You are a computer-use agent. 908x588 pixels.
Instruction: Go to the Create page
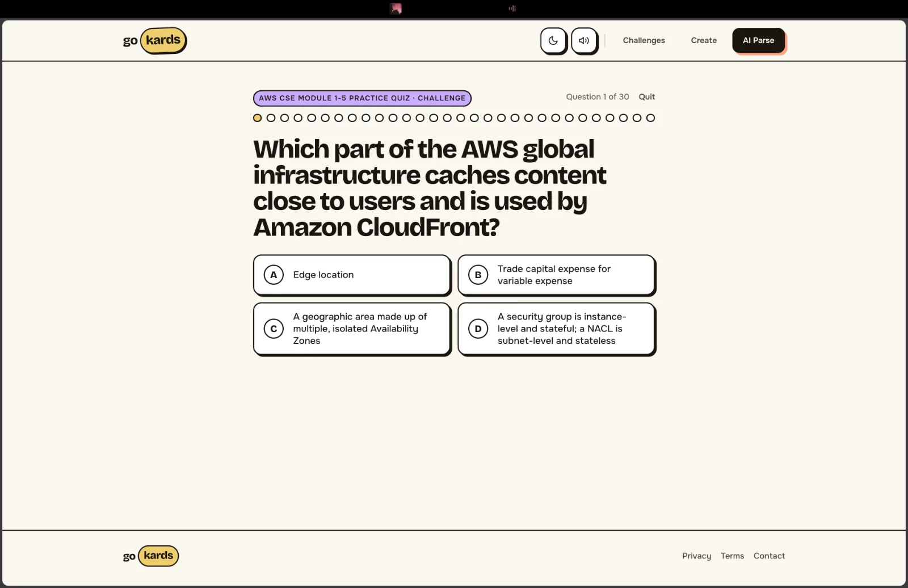click(704, 40)
